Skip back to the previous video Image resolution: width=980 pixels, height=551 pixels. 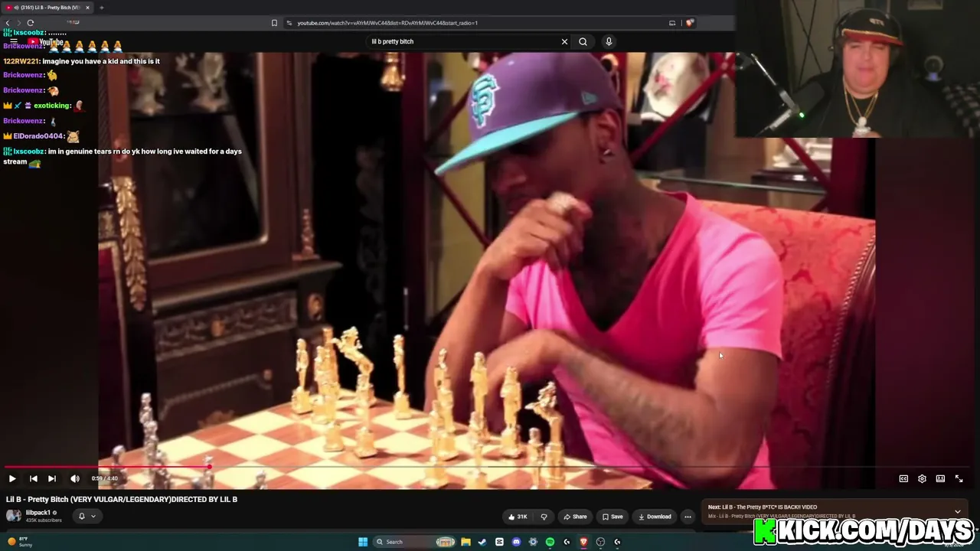(33, 478)
